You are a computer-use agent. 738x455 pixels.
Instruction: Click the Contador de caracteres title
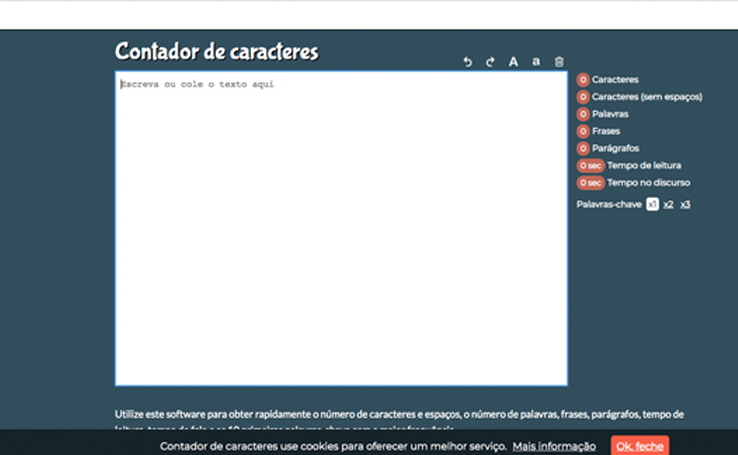217,51
